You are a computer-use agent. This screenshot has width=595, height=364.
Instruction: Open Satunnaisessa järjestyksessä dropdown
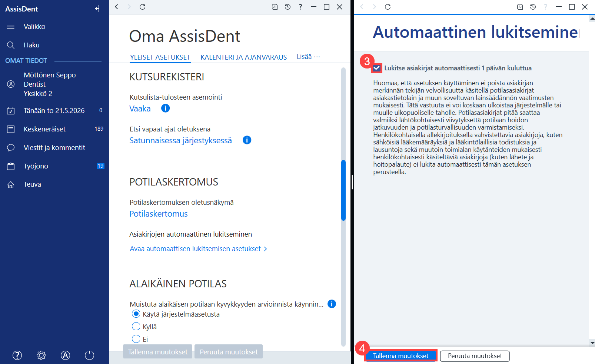pos(180,140)
